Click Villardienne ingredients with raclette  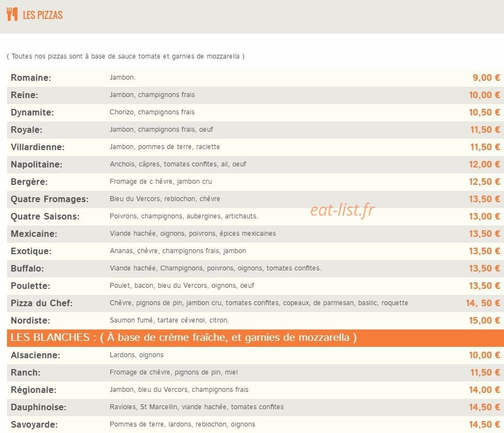pos(165,147)
